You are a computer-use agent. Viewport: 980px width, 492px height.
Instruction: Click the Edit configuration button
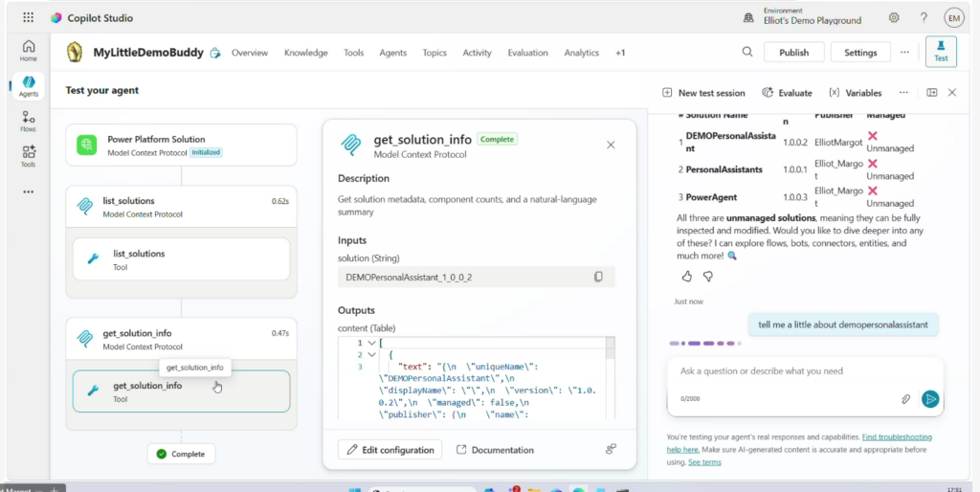(x=391, y=450)
